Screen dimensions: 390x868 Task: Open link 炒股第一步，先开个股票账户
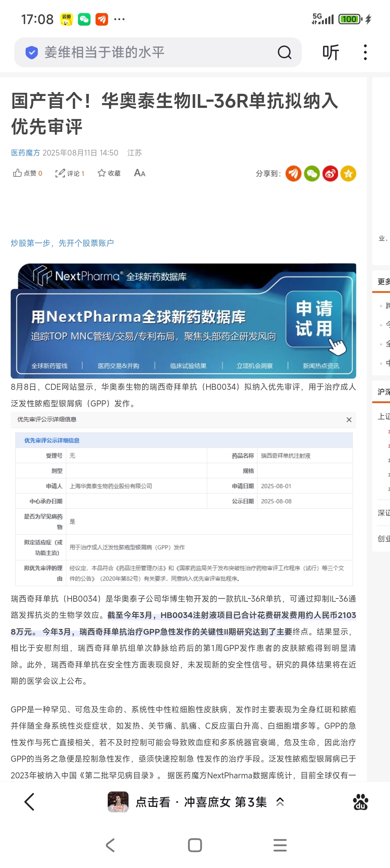tap(62, 243)
